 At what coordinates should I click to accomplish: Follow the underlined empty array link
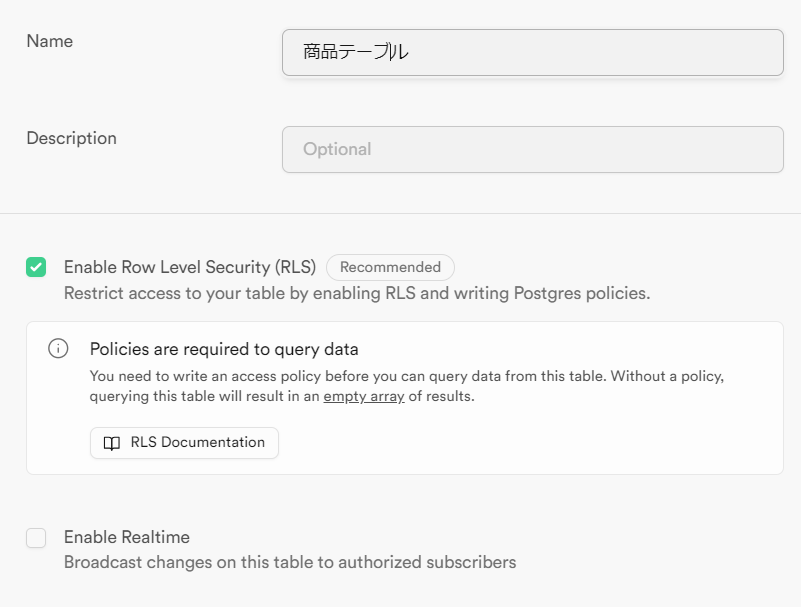coord(363,396)
